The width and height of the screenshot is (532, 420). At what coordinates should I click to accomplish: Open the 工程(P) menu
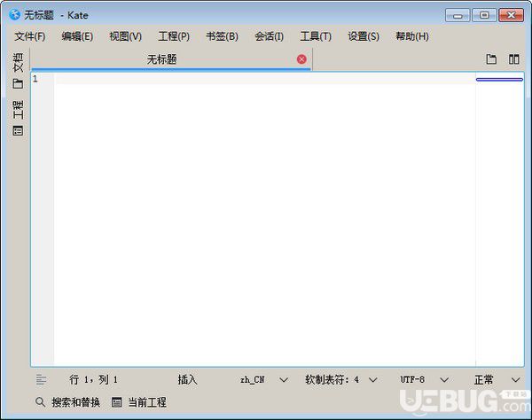tap(174, 36)
